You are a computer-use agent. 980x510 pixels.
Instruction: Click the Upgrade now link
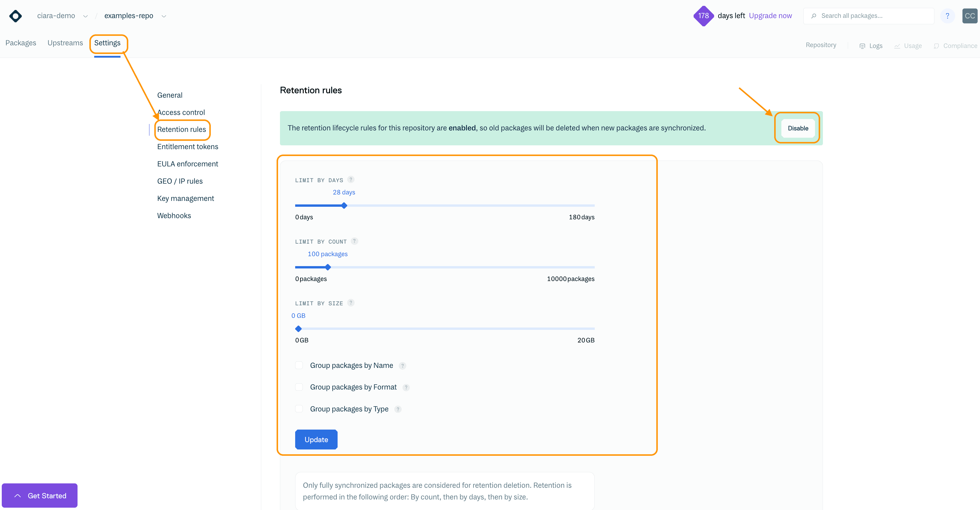click(x=770, y=15)
